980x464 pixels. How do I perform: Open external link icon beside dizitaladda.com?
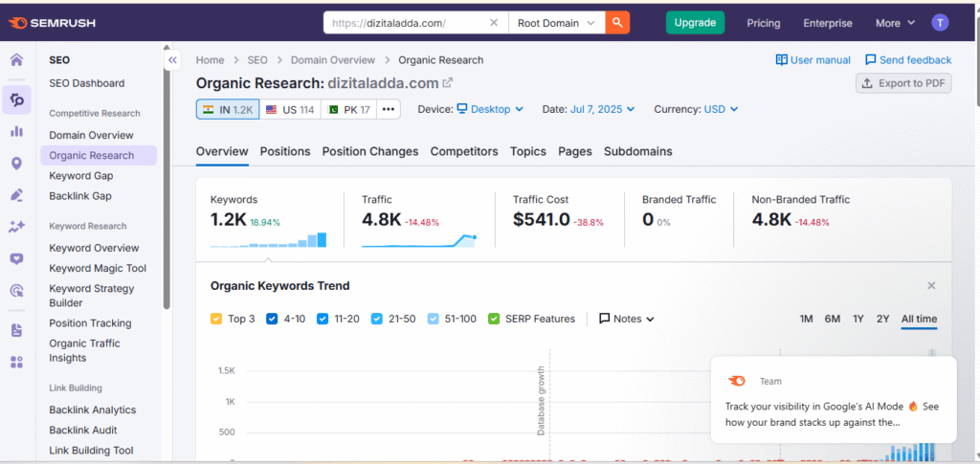[448, 82]
